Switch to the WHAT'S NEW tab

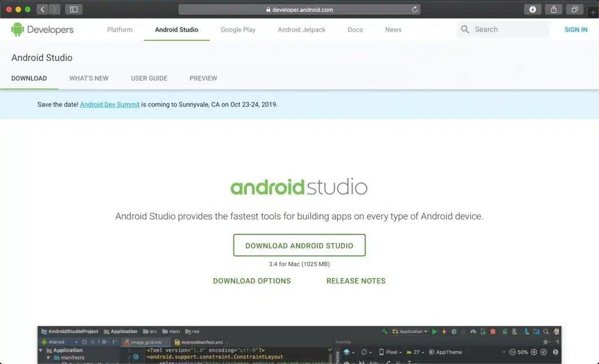pyautogui.click(x=89, y=78)
